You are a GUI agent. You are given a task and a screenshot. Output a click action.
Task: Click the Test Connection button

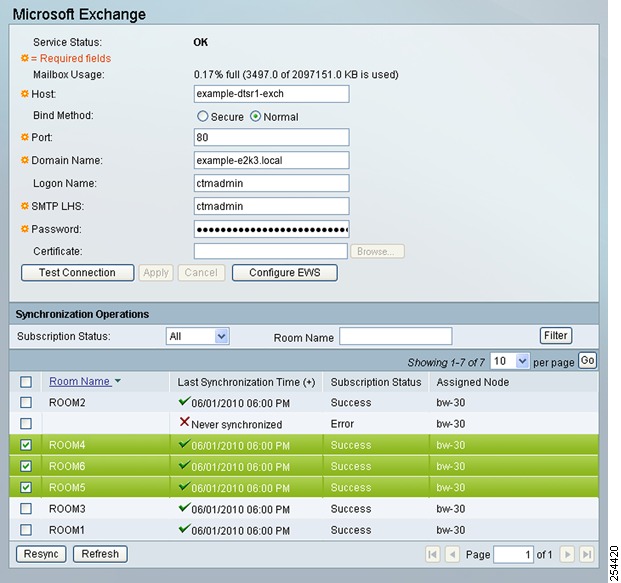pyautogui.click(x=77, y=273)
